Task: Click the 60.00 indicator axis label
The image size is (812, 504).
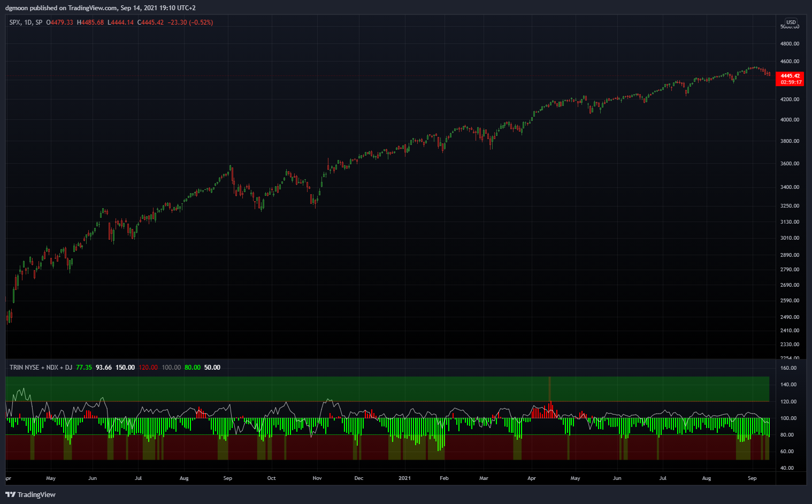Action: [787, 452]
